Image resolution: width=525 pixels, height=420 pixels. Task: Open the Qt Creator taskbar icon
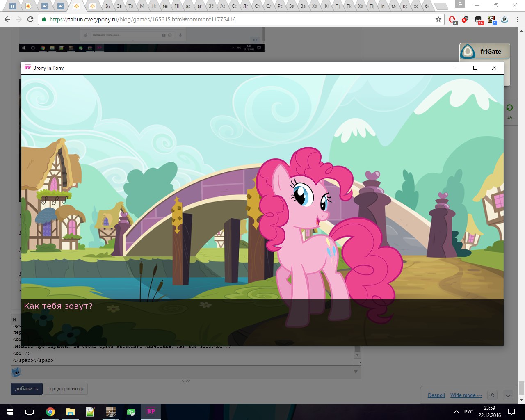(130, 412)
